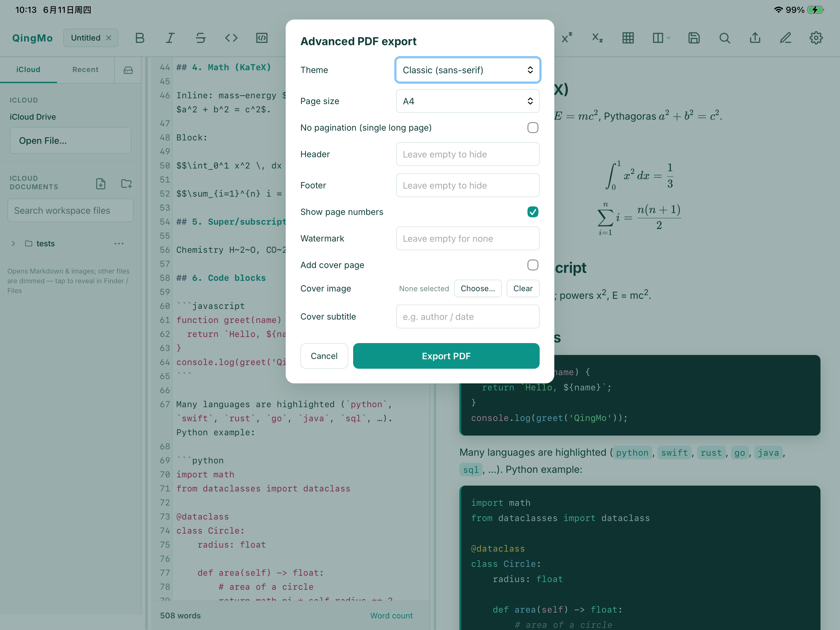Click 'swift' inline code in preview
840x630 pixels.
pyautogui.click(x=675, y=453)
